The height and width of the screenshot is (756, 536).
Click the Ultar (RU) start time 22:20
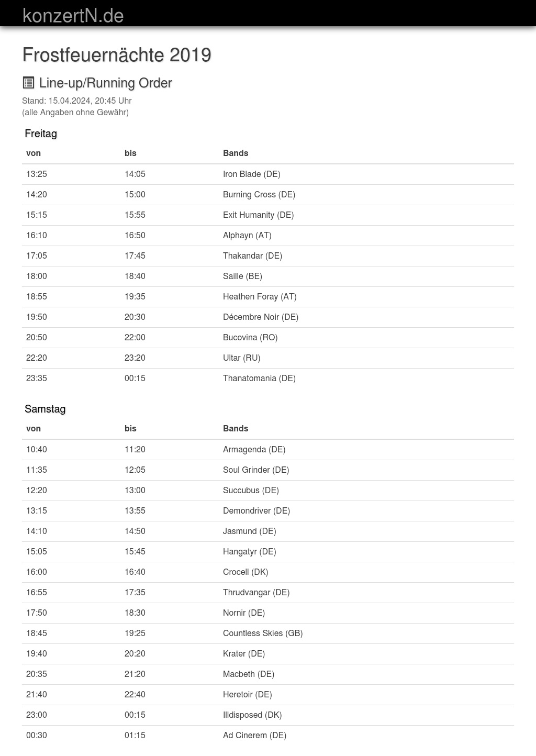[x=37, y=358]
